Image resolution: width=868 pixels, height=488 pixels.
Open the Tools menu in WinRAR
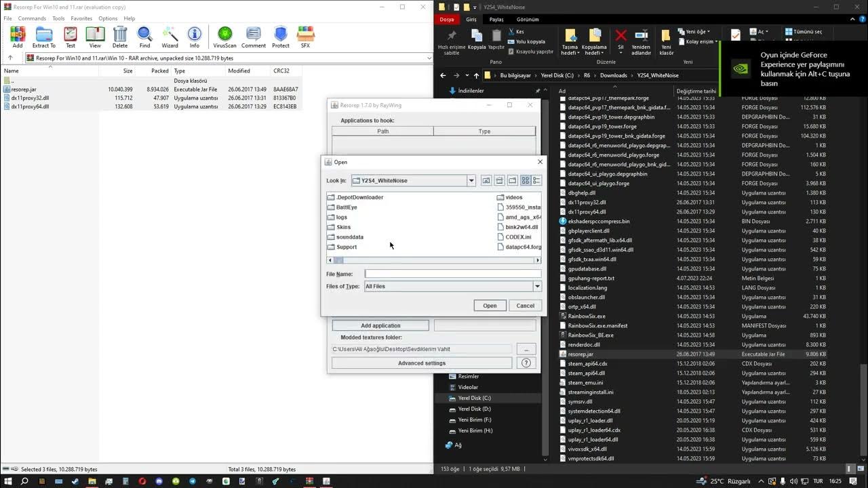coord(58,18)
